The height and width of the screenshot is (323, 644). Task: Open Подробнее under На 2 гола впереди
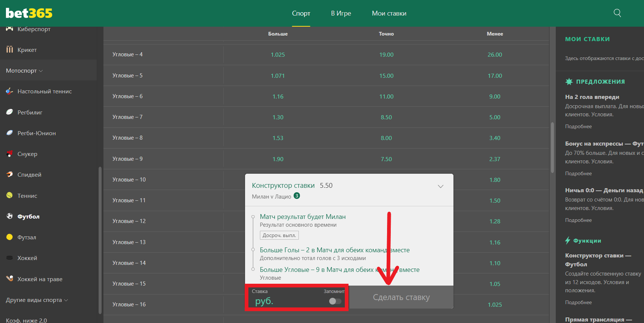tap(578, 126)
